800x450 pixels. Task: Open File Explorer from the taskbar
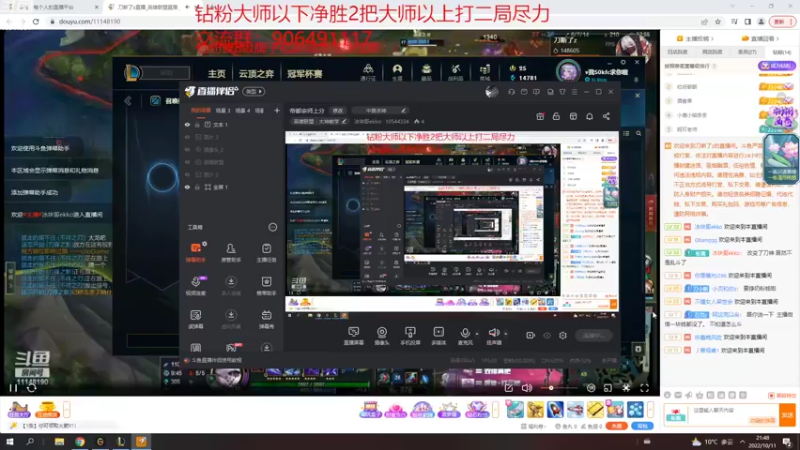(x=59, y=442)
